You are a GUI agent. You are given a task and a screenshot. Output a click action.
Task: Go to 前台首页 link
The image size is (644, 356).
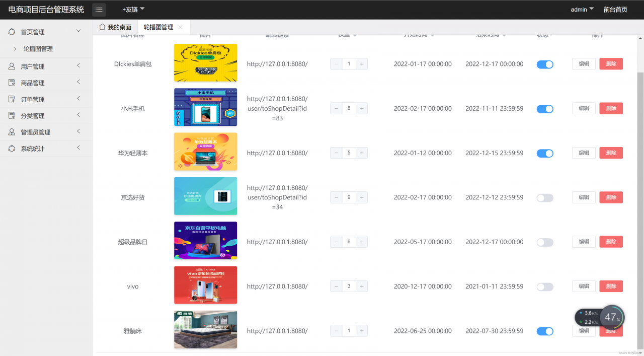coord(615,10)
